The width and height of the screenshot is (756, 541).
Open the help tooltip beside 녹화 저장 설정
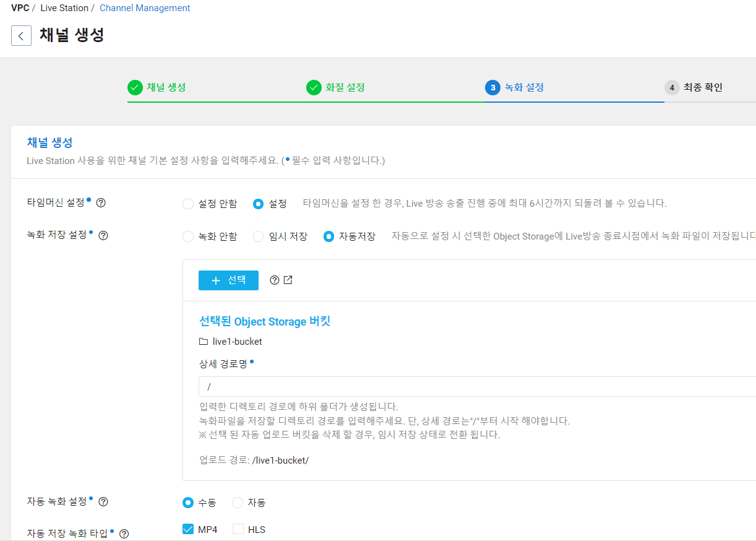(x=104, y=235)
